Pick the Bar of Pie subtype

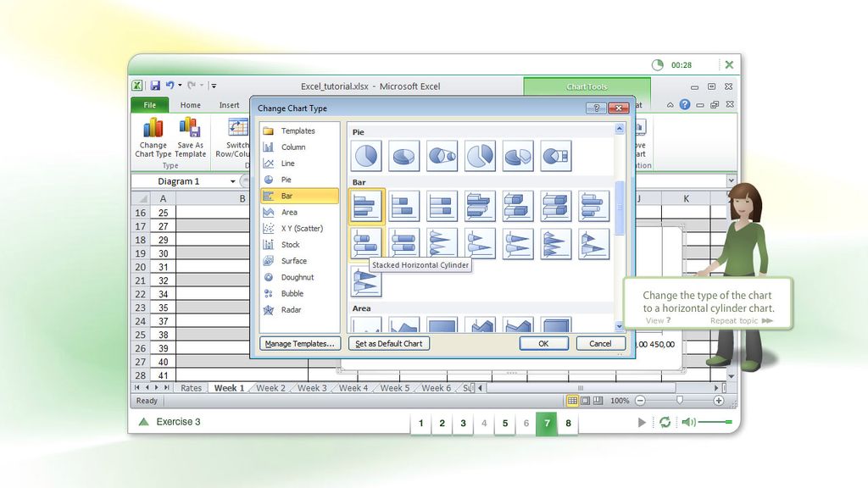tap(556, 156)
